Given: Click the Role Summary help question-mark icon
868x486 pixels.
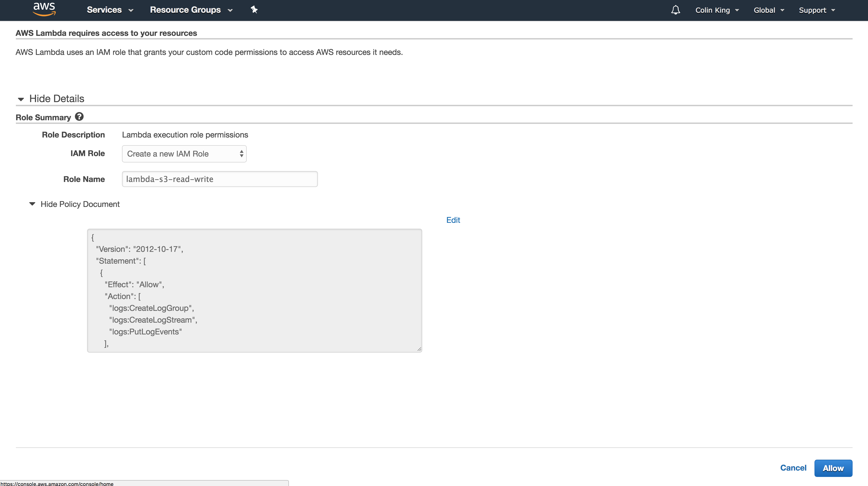Looking at the screenshot, I should (79, 117).
